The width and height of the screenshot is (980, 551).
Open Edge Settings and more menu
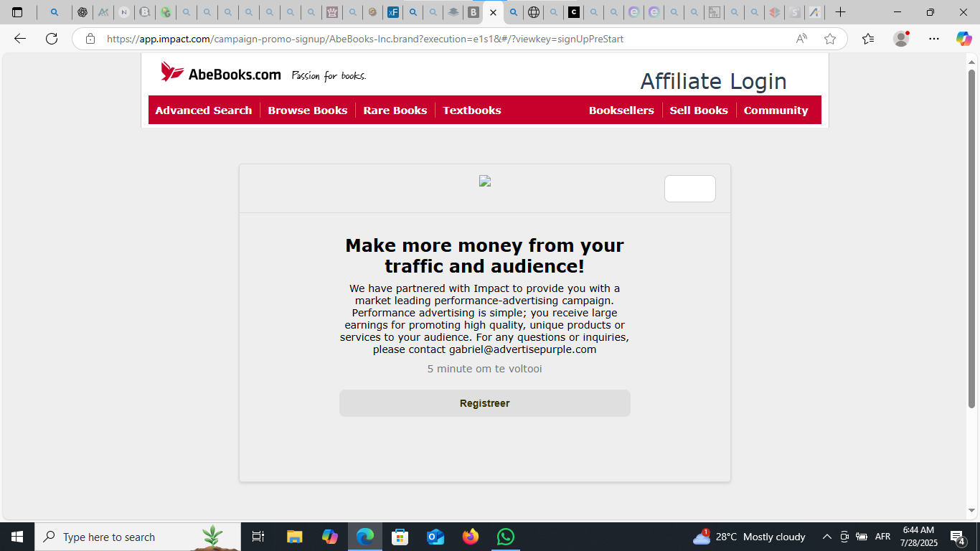[933, 39]
